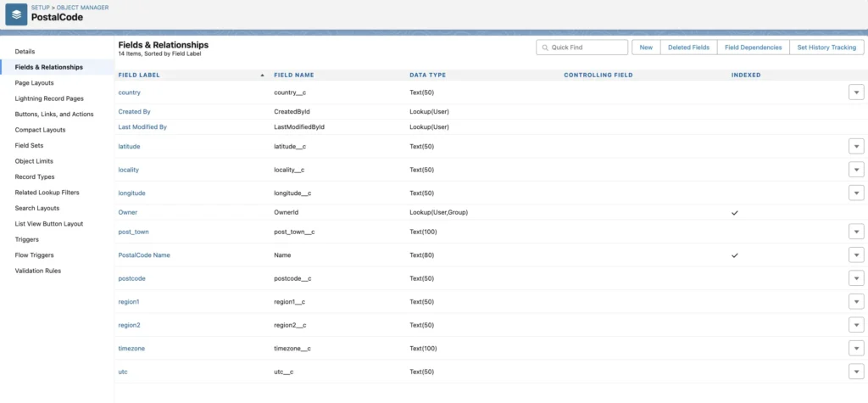This screenshot has width=868, height=403.
Task: Open the post_town row action dropdown
Action: point(856,232)
